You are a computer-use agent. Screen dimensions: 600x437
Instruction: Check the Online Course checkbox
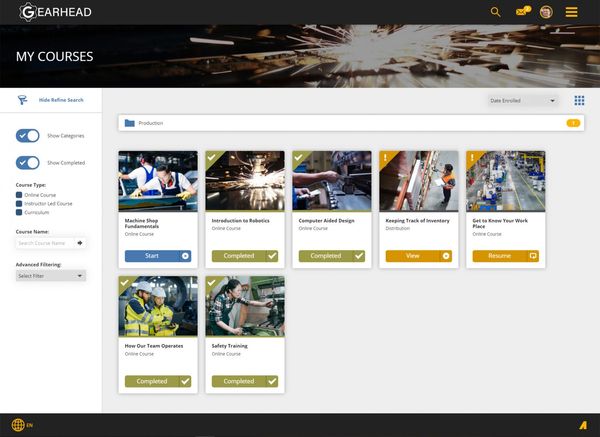[x=19, y=195]
